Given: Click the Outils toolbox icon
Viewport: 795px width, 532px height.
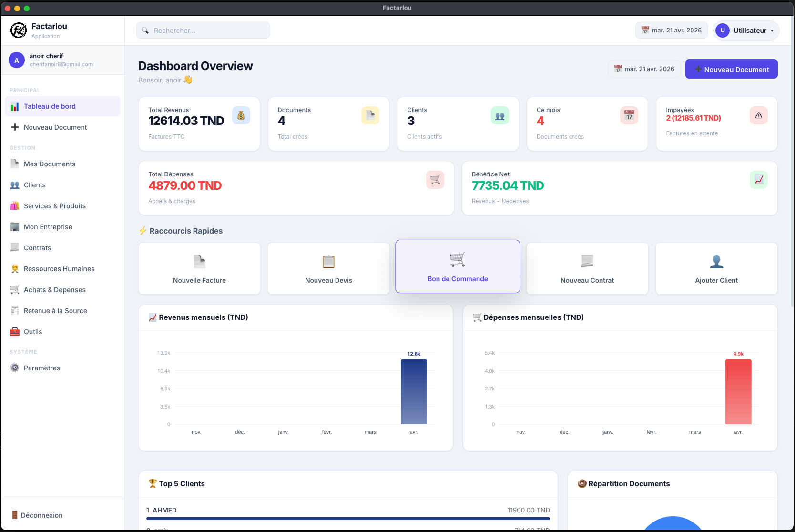Looking at the screenshot, I should [14, 331].
